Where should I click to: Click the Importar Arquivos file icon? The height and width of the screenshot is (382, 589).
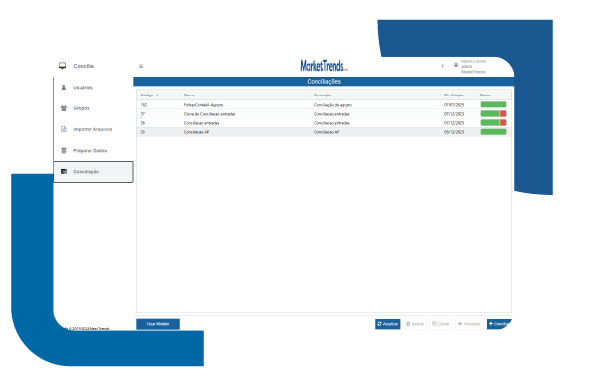click(64, 129)
